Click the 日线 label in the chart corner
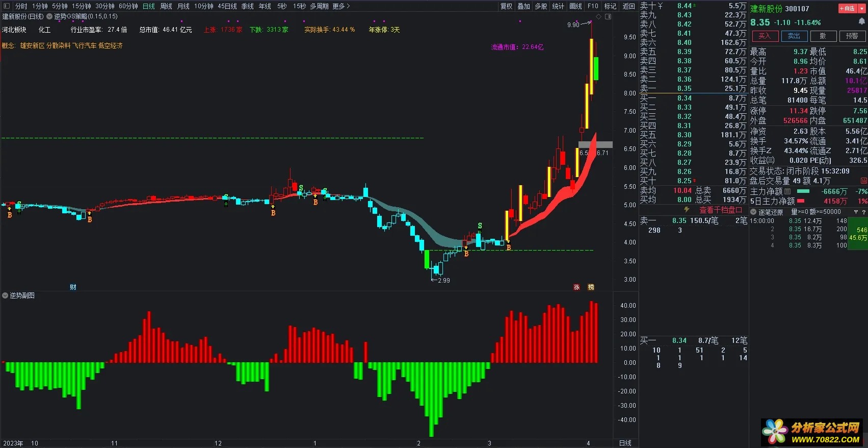868x448 pixels. pos(625,443)
